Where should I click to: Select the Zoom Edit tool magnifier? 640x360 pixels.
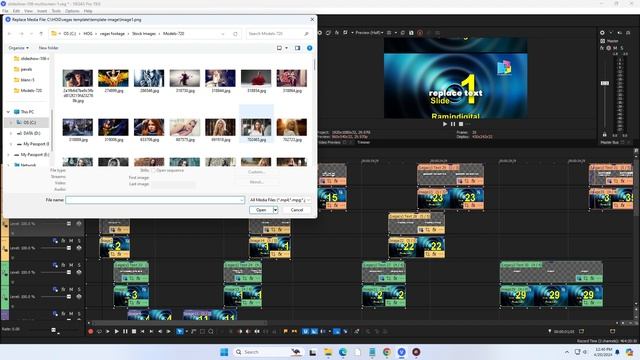tap(211, 331)
